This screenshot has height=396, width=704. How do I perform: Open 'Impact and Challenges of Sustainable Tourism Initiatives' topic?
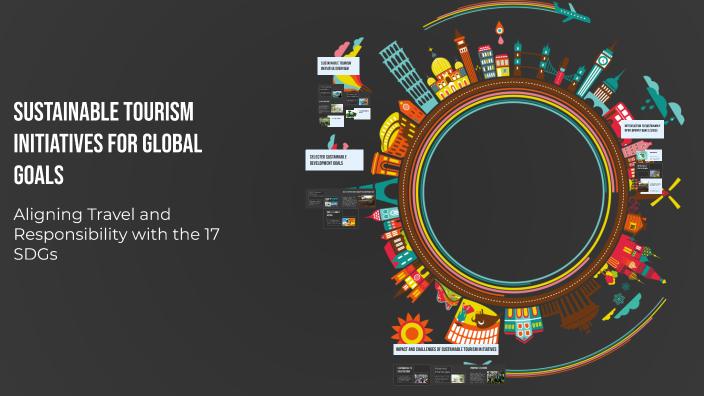point(446,349)
